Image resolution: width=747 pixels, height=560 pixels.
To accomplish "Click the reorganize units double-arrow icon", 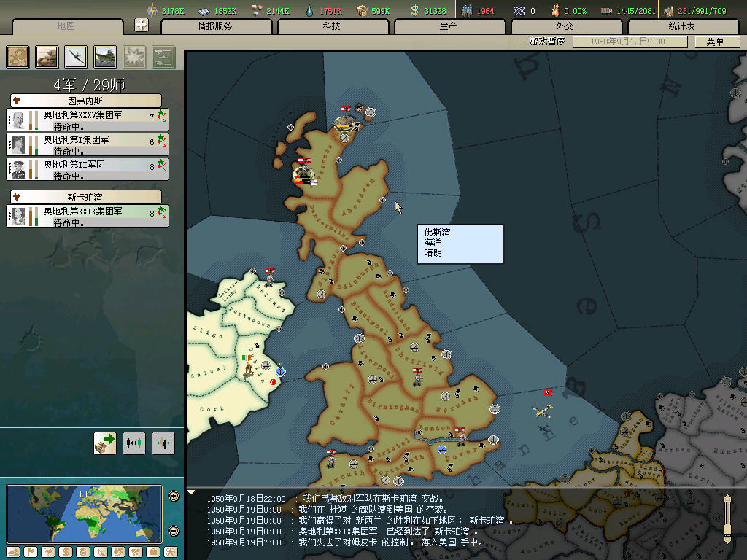I will tap(134, 443).
